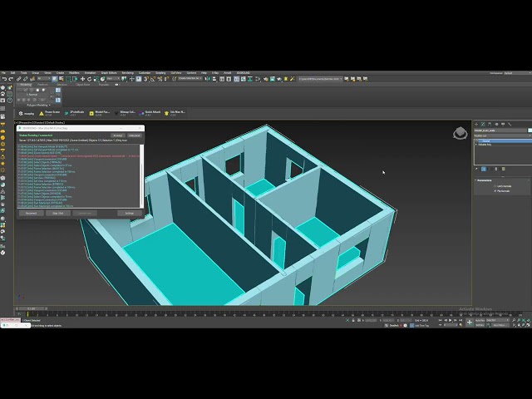Click the Play Animation button
The height and width of the screenshot is (399, 532).
coord(450,320)
